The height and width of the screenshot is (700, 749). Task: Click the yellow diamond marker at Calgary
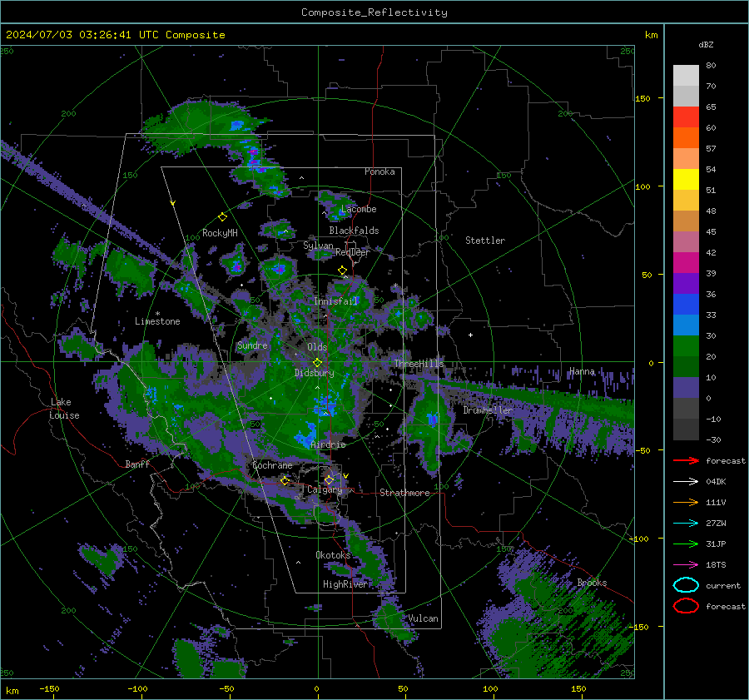(329, 479)
